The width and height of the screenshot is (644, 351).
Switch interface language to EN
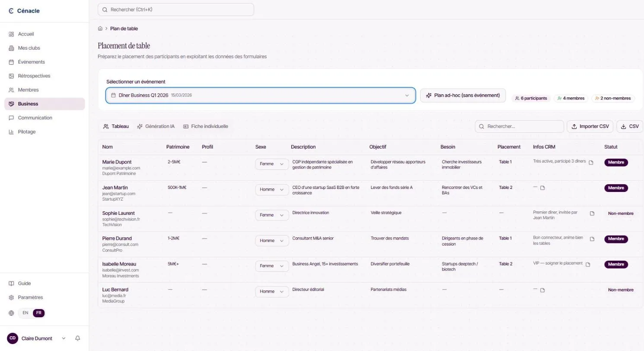[x=26, y=313]
